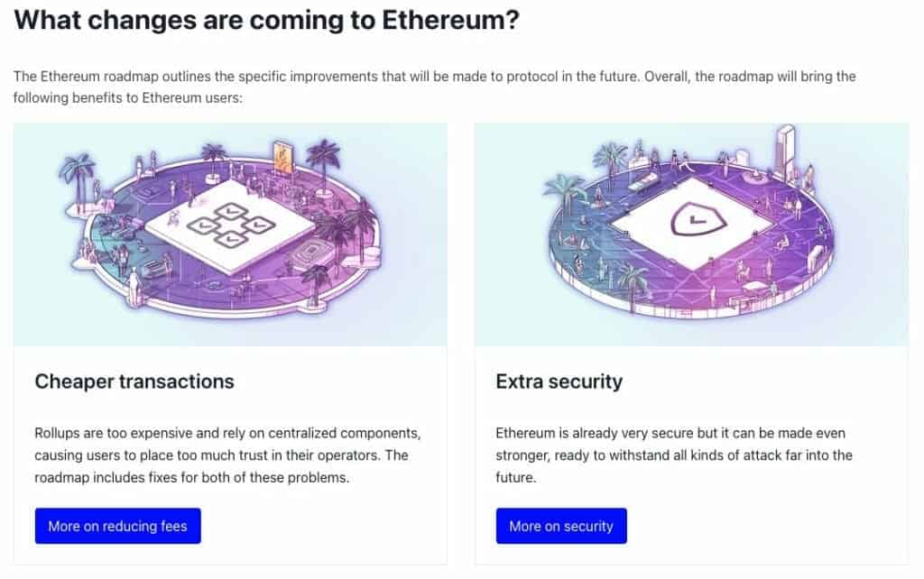
Task: Click the Ethereum is already very secure paragraph
Action: click(673, 455)
